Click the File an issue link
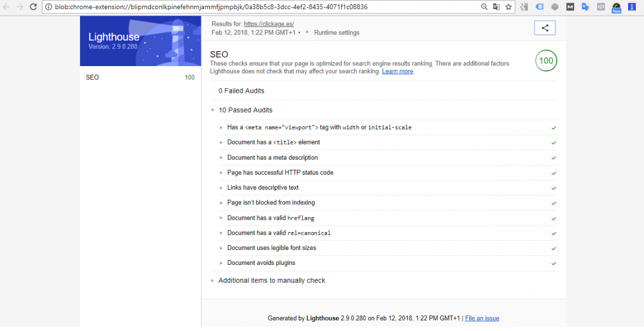The width and height of the screenshot is (644, 331). point(482,318)
